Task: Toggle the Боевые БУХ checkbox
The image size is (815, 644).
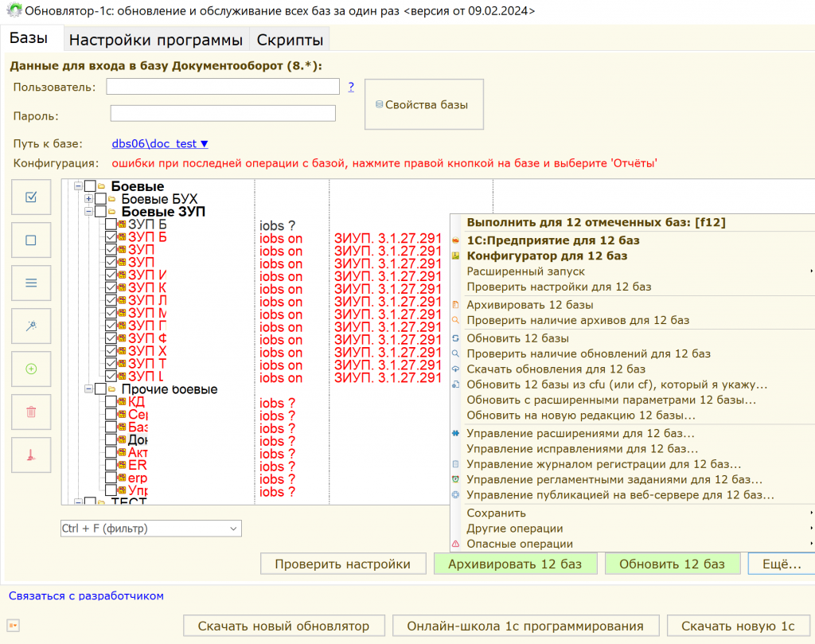Action: coord(100,198)
